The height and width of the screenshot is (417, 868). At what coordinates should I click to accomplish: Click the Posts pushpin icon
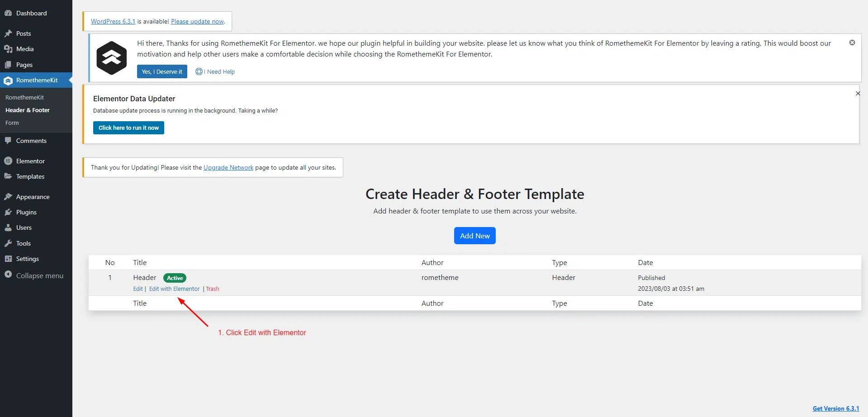tap(8, 33)
